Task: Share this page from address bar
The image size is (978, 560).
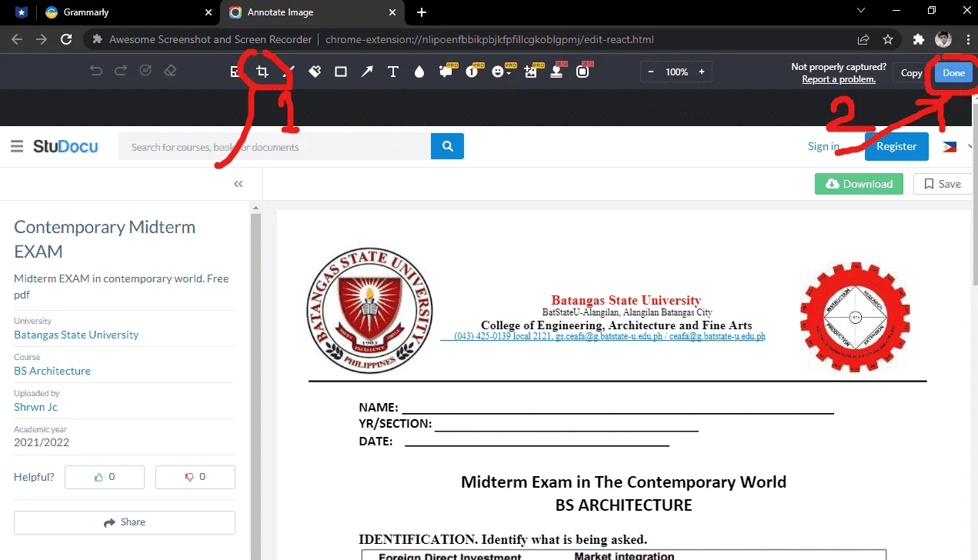Action: [863, 39]
